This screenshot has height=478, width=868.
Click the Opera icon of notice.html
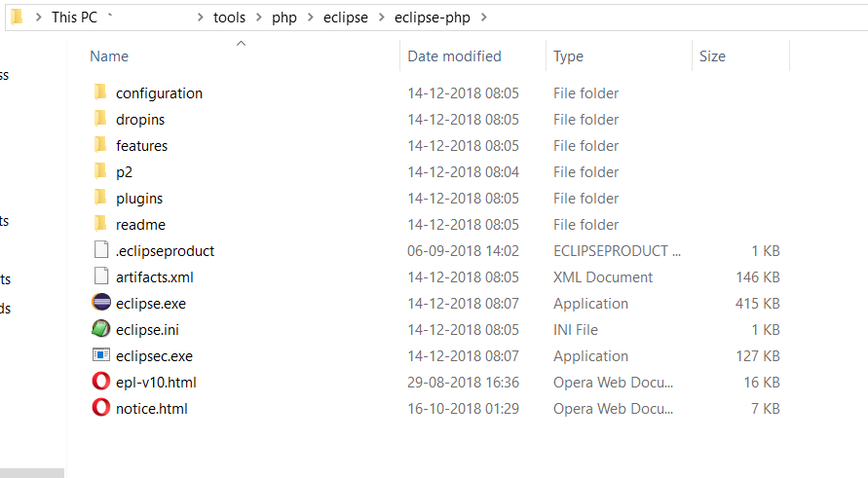pos(100,408)
